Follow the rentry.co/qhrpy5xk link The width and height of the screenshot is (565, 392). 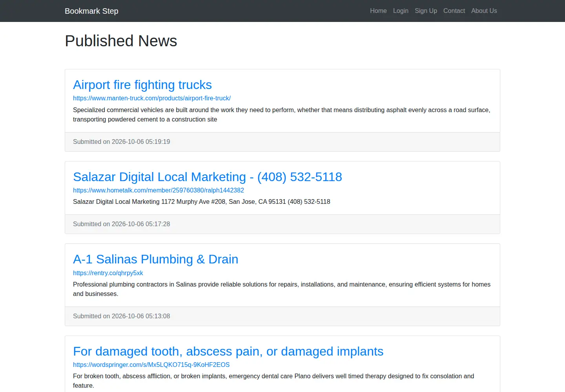click(108, 273)
